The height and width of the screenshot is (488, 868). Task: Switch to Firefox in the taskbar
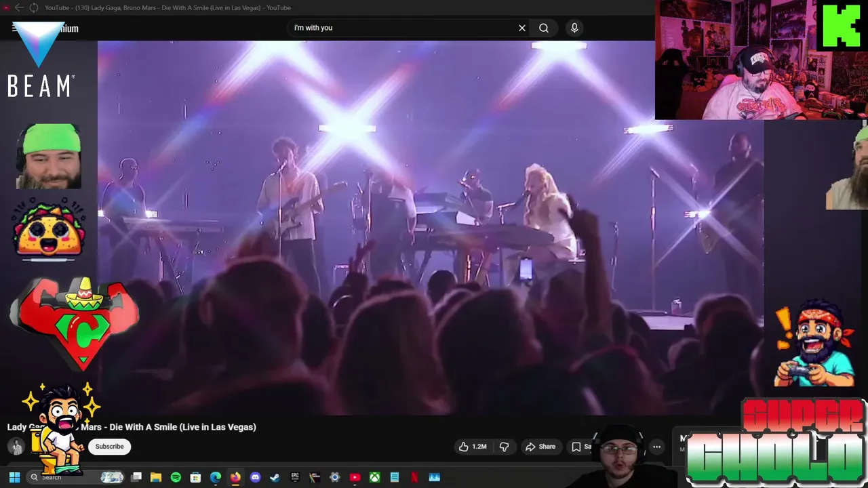[235, 477]
